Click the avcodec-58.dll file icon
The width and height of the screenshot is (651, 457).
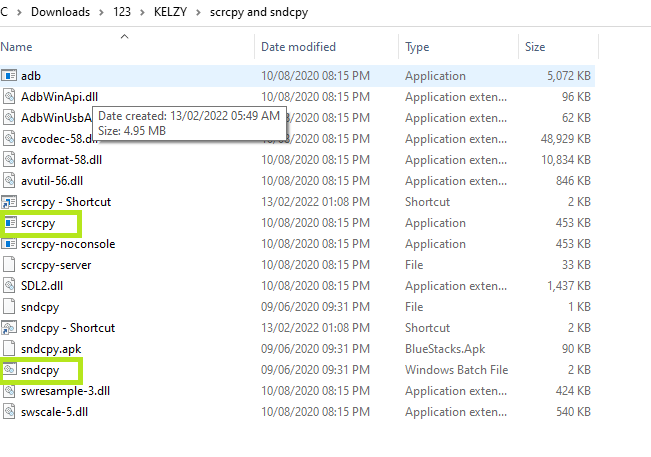point(9,139)
